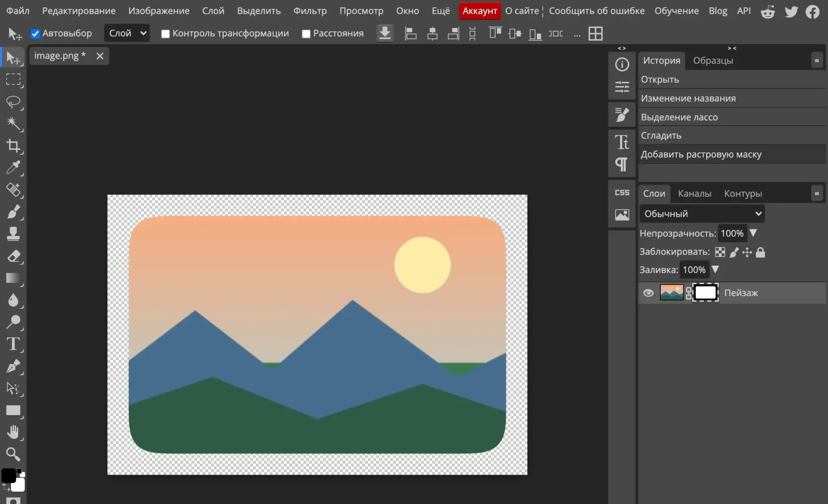Select the Type tool in toolbar
The width and height of the screenshot is (828, 504).
point(13,344)
